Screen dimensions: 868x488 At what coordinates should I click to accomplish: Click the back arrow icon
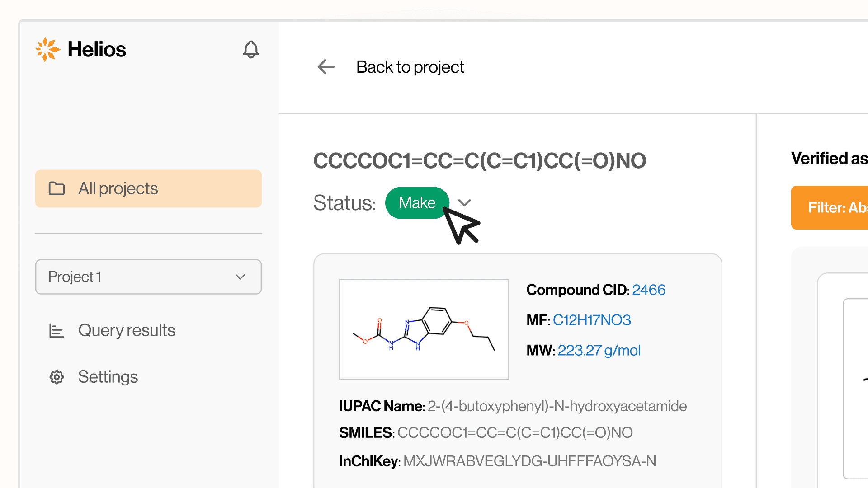326,67
